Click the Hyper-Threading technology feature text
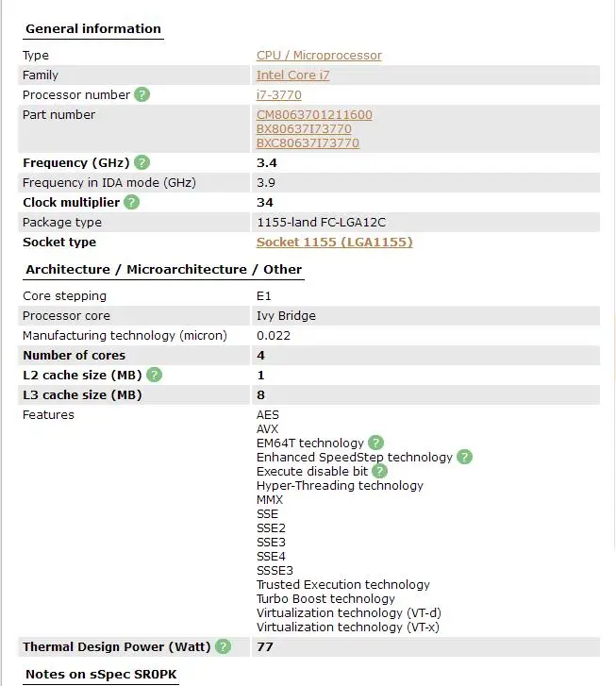Screen dimensions: 616x686 coord(340,486)
